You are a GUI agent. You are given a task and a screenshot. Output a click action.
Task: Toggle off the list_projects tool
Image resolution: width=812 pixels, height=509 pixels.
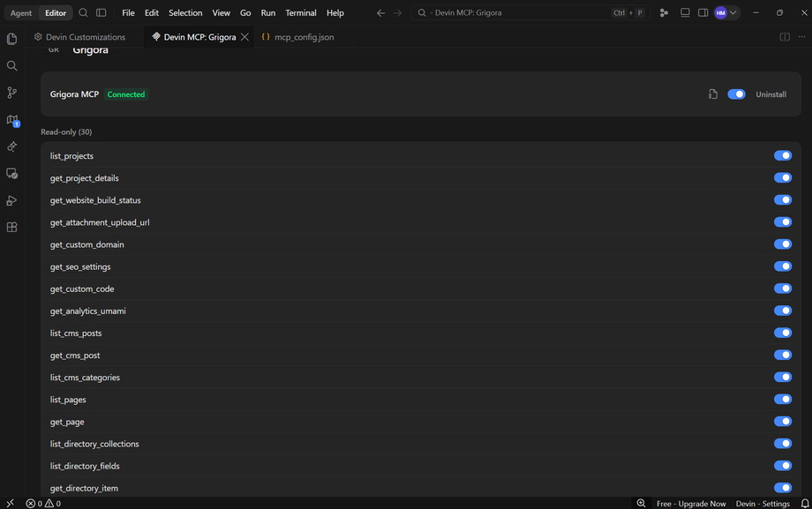(x=783, y=156)
